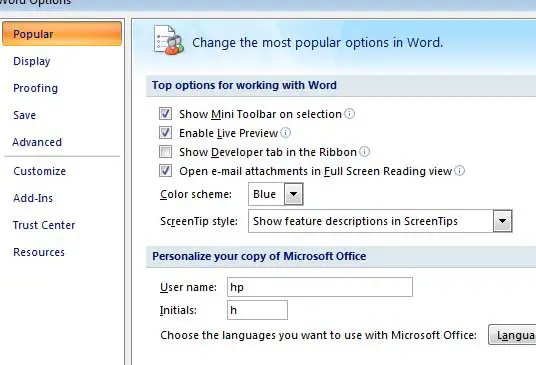Click info icon beside Enable Live Preview
The image size is (536, 365).
tap(285, 132)
